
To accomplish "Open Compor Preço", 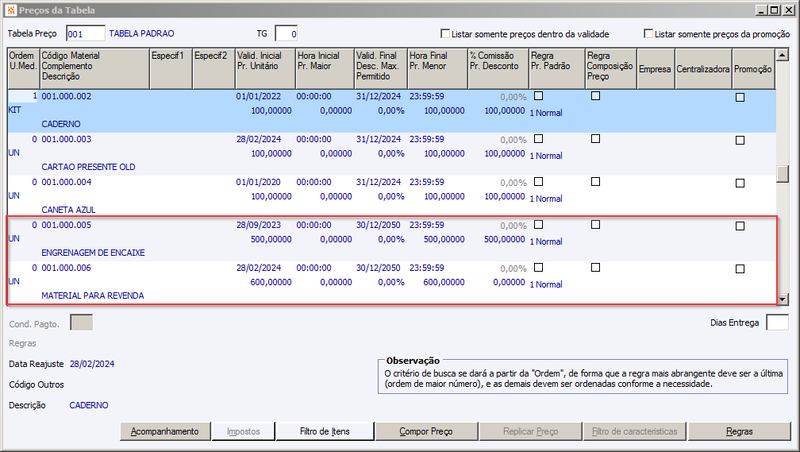I will pos(426,432).
